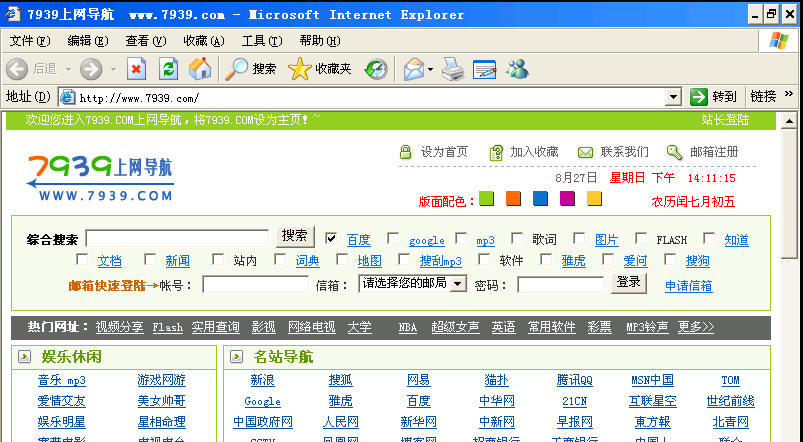Open the 请选择您的邮局 mailbox dropdown
803x442 pixels.
pyautogui.click(x=412, y=283)
